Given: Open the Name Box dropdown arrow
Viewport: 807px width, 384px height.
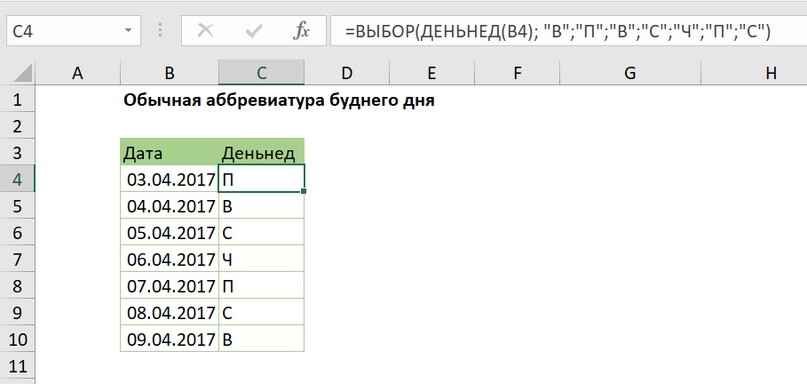Looking at the screenshot, I should click(128, 31).
